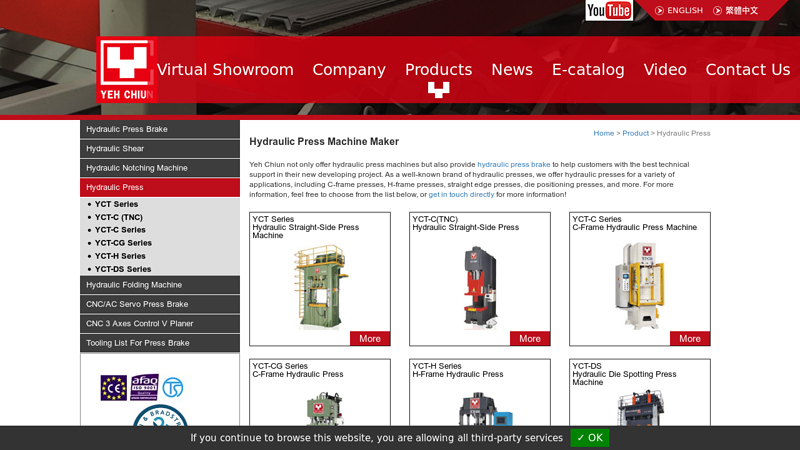800x450 pixels.
Task: Click the CE certification badge
Action: [x=113, y=388]
